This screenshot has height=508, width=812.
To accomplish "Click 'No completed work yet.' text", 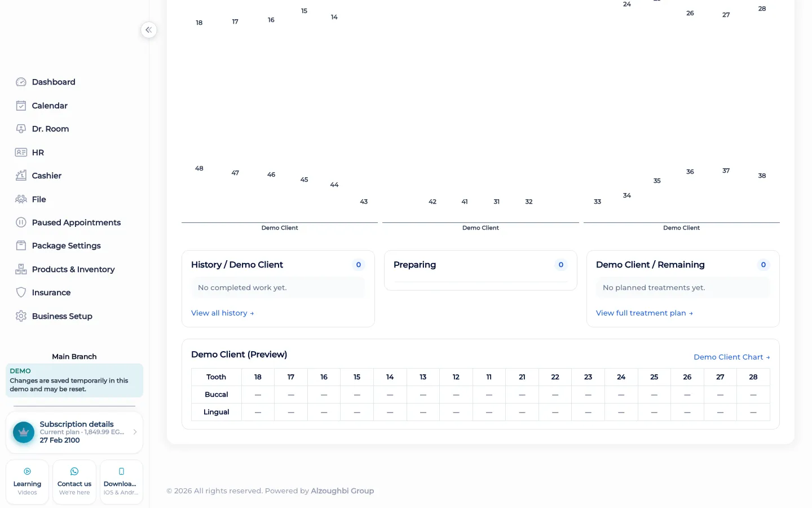I will (242, 288).
